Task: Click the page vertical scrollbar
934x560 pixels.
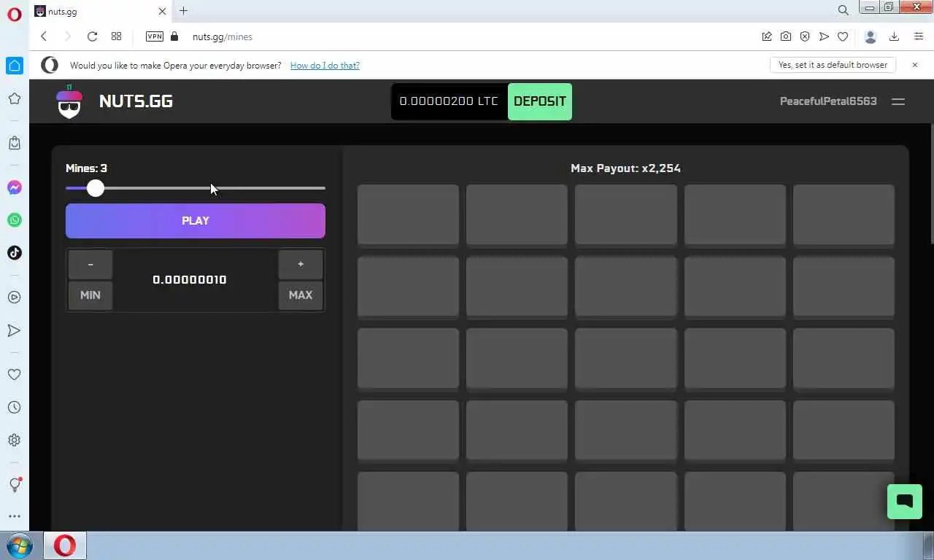Action: [931, 184]
